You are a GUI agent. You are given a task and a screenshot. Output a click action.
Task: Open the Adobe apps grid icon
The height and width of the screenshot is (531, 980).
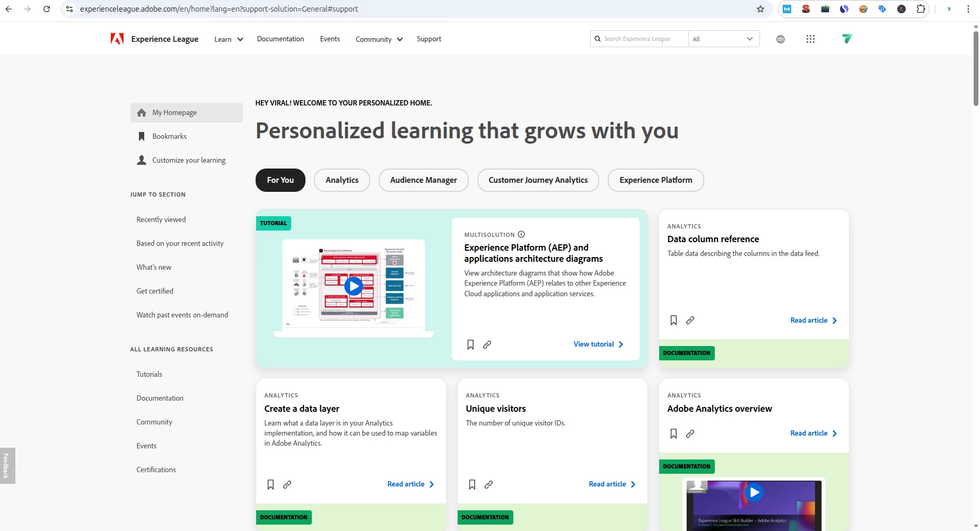pos(810,39)
